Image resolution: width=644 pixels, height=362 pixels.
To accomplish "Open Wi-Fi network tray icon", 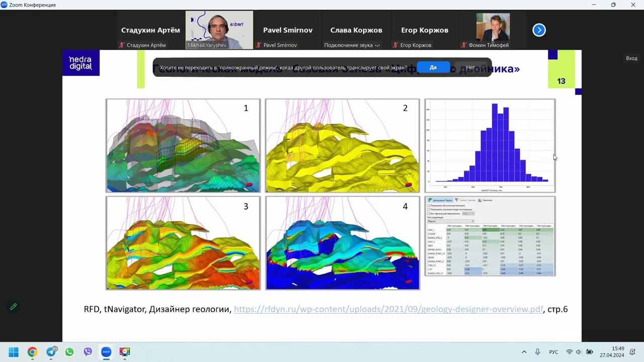I will pos(569,352).
